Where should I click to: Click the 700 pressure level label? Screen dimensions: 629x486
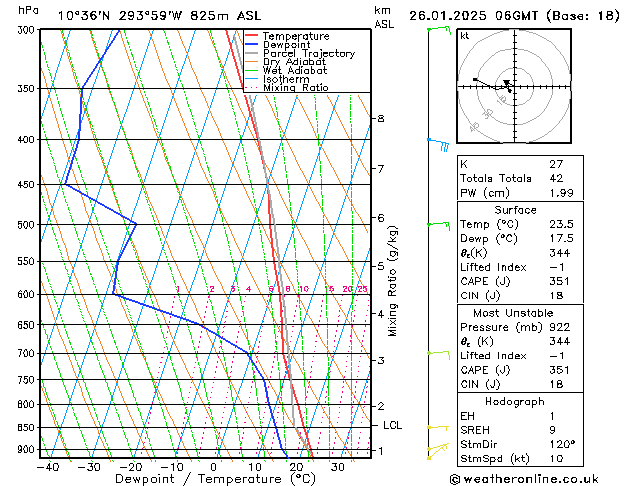(x=28, y=354)
